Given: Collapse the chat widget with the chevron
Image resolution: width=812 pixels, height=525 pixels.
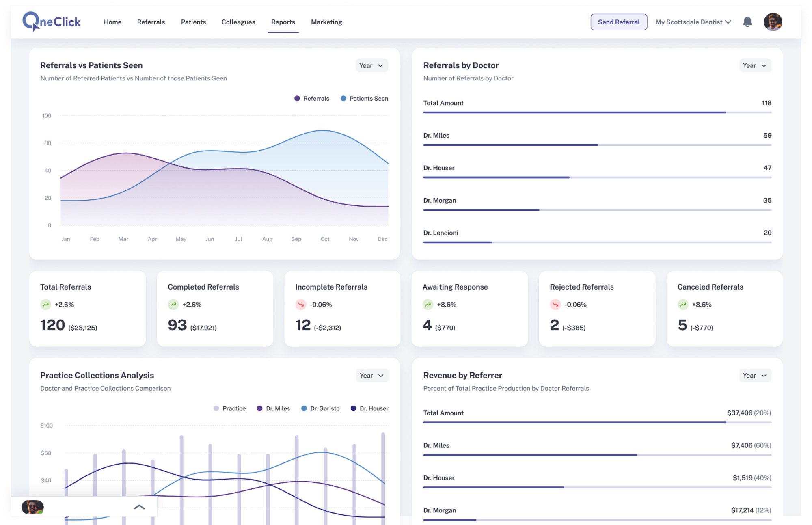Looking at the screenshot, I should pyautogui.click(x=139, y=507).
